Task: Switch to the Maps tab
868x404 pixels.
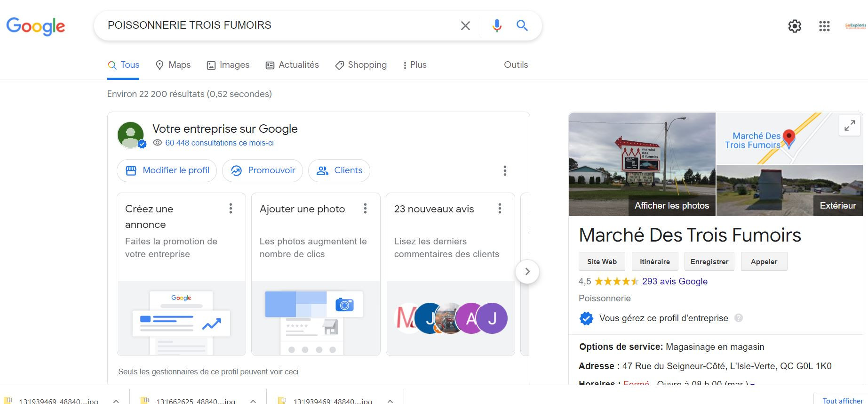Action: (173, 65)
